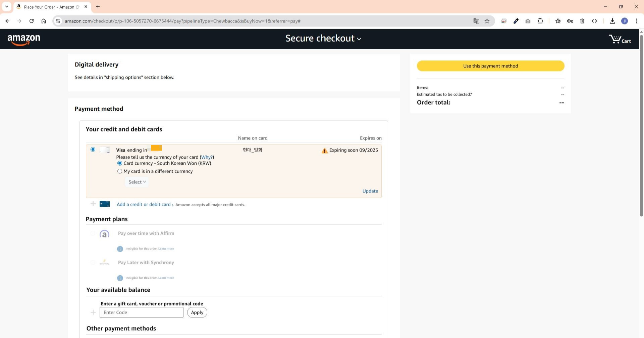This screenshot has width=644, height=338.
Task: Open the tab search dropdown arrow
Action: 6,6
